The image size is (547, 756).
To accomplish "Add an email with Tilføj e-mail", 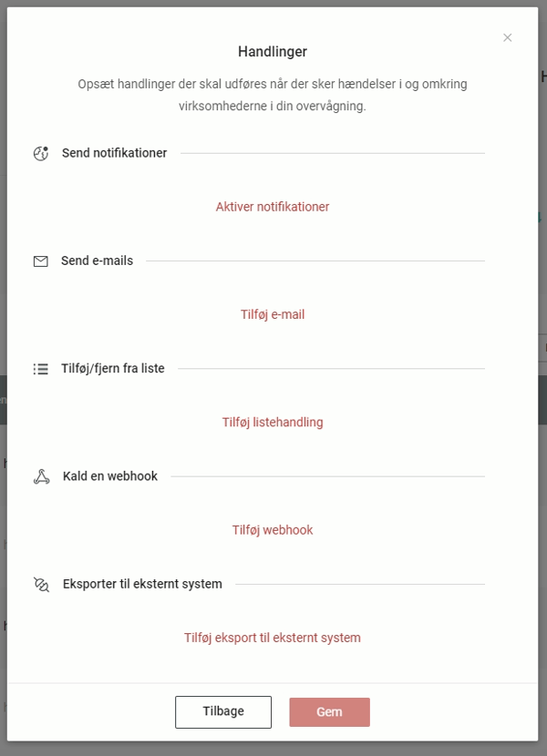I will (273, 314).
